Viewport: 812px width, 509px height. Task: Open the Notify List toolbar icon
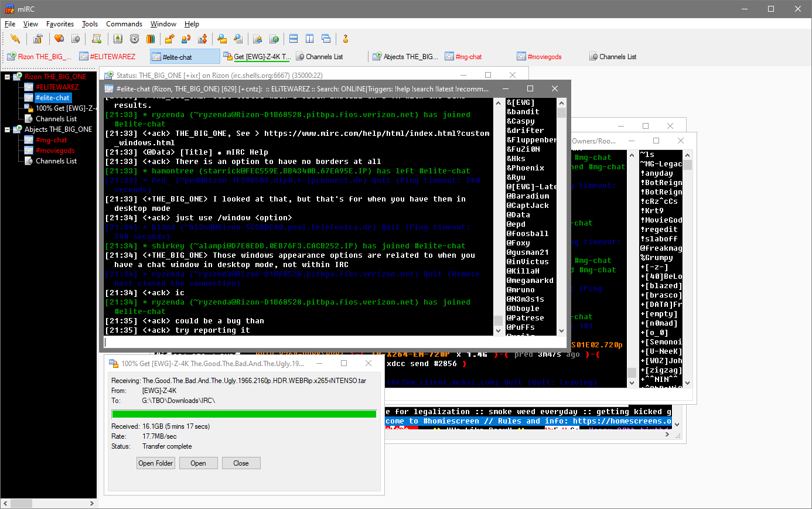[x=257, y=39]
